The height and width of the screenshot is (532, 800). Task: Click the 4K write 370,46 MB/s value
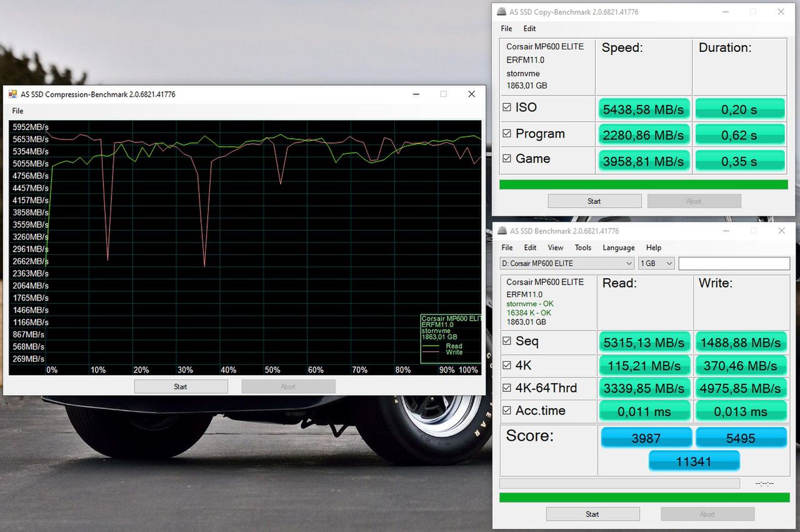pos(741,365)
